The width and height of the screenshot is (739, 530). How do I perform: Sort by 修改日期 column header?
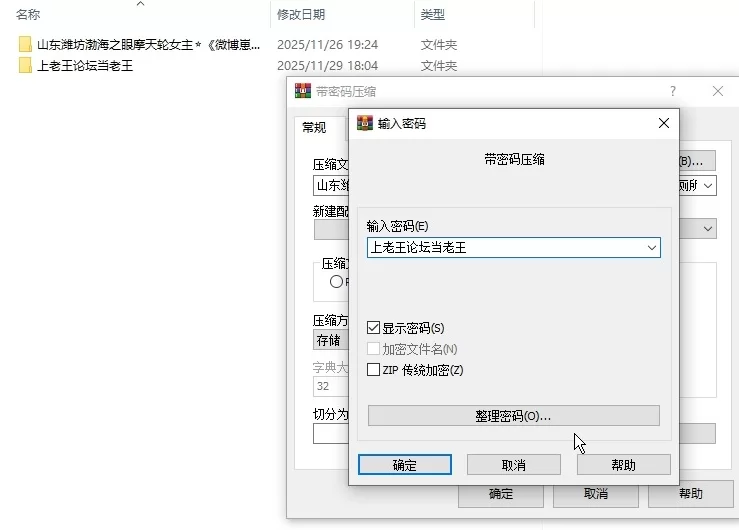tap(301, 15)
